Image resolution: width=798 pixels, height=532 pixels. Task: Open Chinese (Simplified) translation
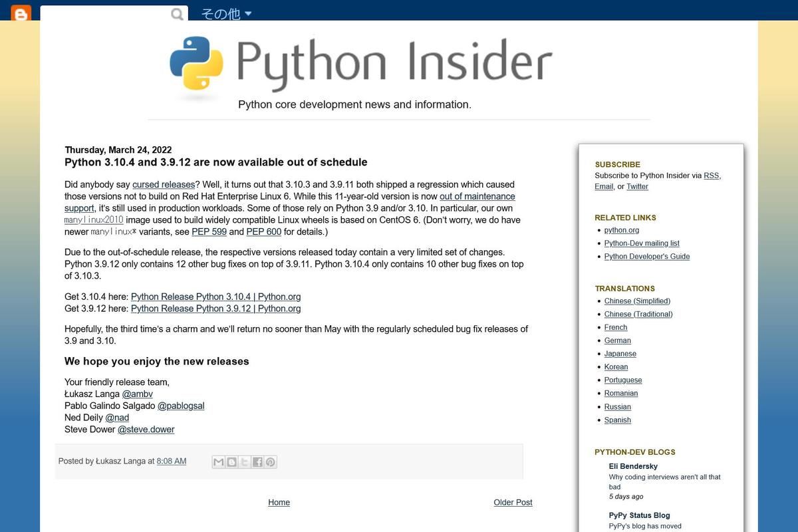click(637, 301)
